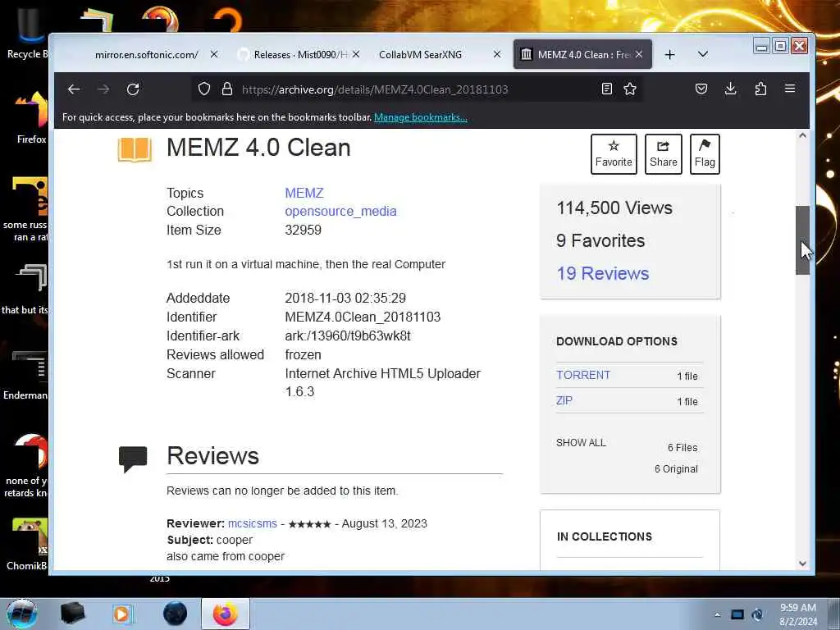Image resolution: width=840 pixels, height=630 pixels.
Task: Click the Favorite star button
Action: (614, 154)
